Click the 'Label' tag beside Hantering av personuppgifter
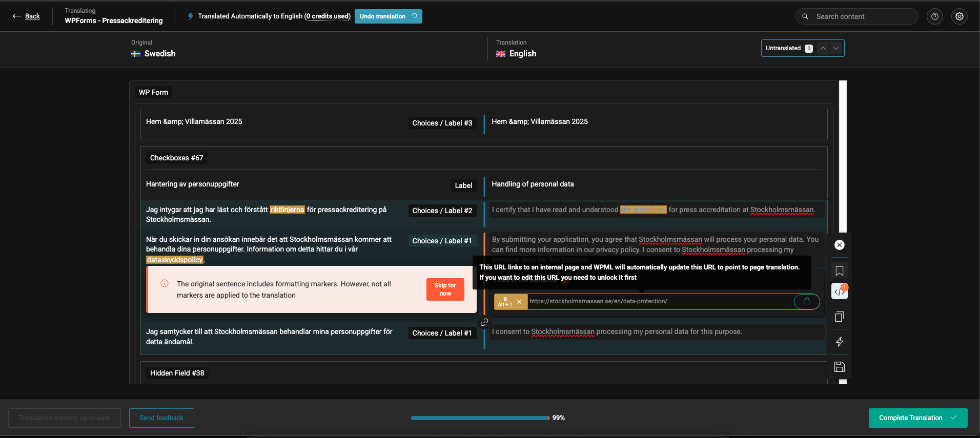Image resolution: width=980 pixels, height=438 pixels. click(463, 185)
